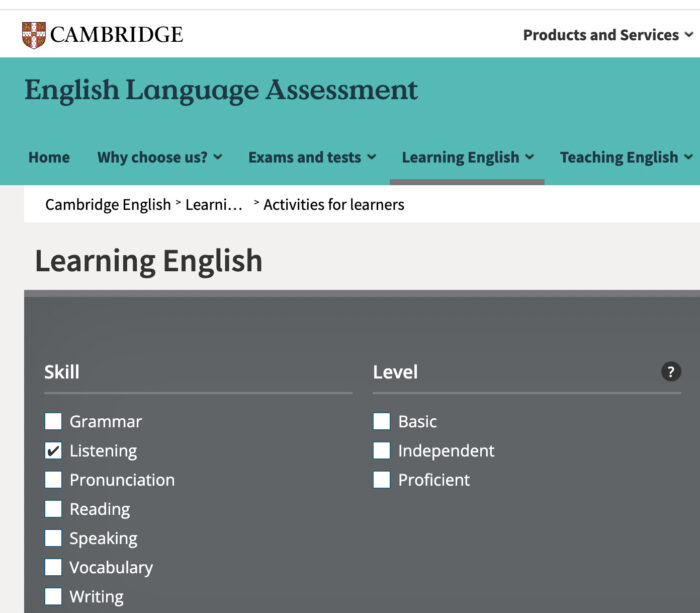Viewport: 700px width, 613px height.
Task: Tick the Vocabulary checkbox
Action: point(53,567)
